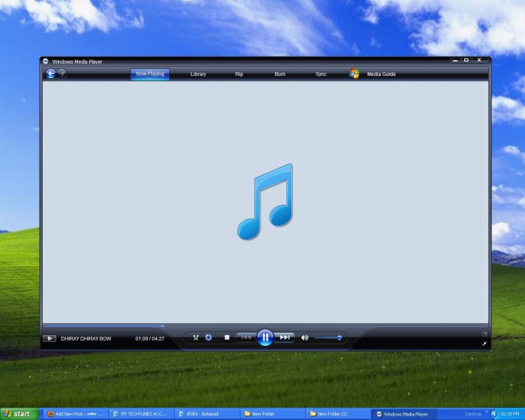
Task: Click the blue music note artwork
Action: point(265,202)
